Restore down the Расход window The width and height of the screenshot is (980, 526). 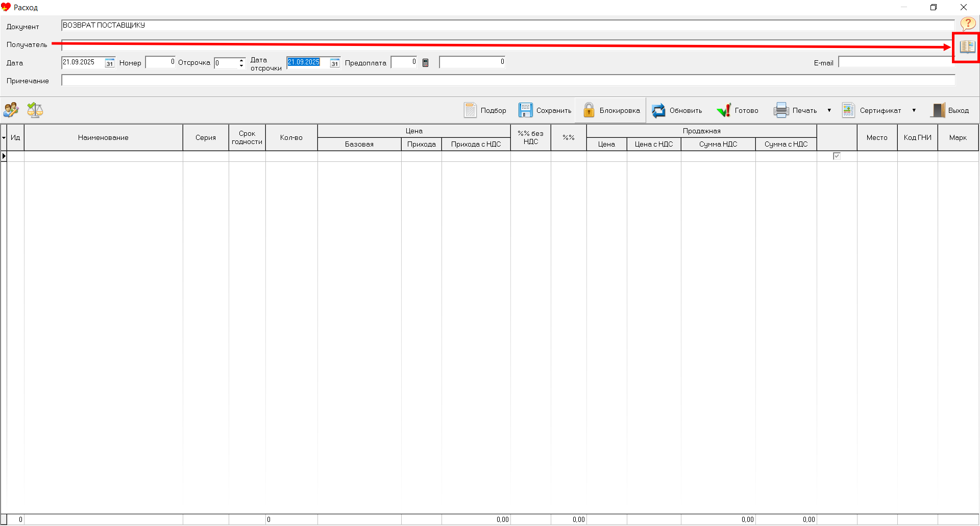pyautogui.click(x=934, y=7)
